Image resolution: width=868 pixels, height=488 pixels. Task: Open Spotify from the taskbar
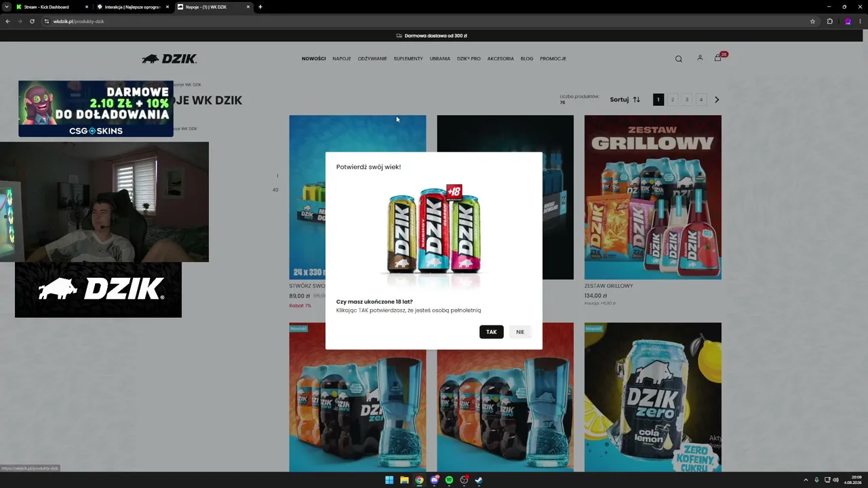pyautogui.click(x=449, y=480)
